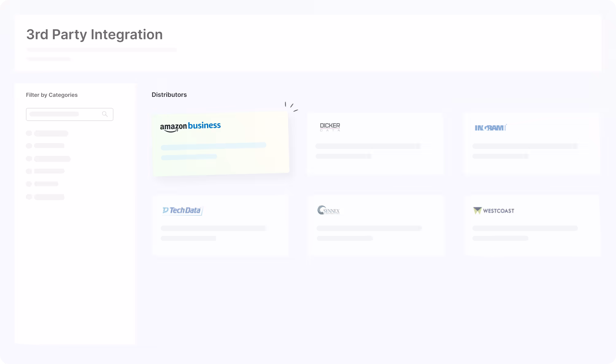Screen dimensions: 616x364
Task: Click the Ingram logo
Action: tap(490, 128)
